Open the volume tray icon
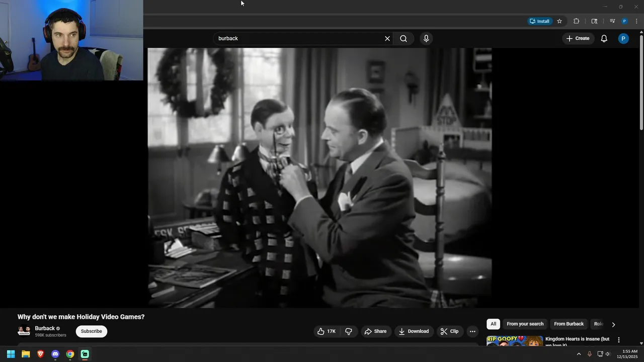This screenshot has width=644, height=362. pyautogui.click(x=608, y=354)
